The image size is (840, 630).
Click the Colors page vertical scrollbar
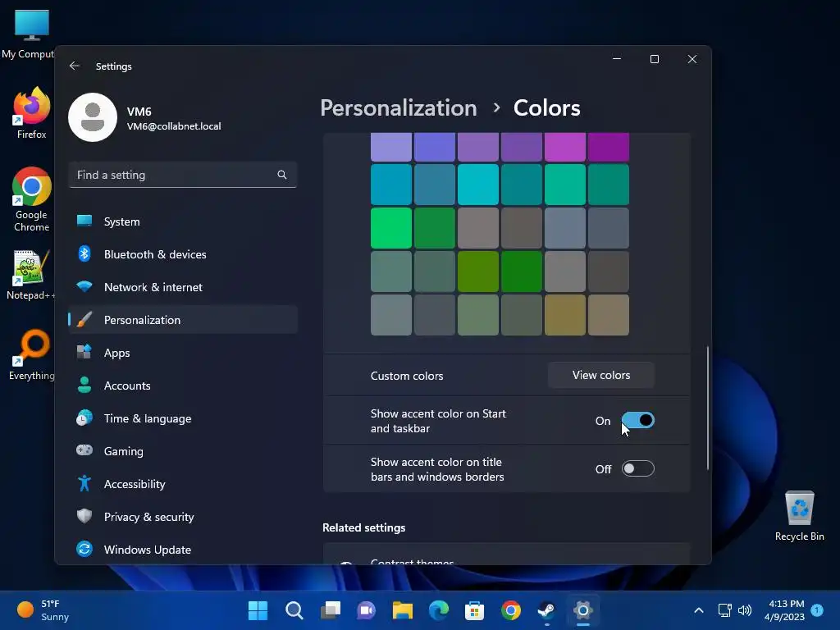pyautogui.click(x=708, y=409)
